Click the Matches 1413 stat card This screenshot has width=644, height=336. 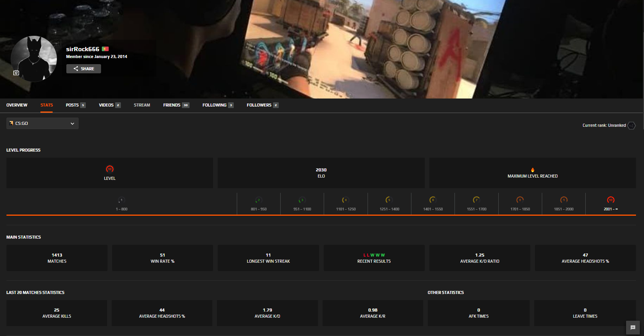click(57, 258)
